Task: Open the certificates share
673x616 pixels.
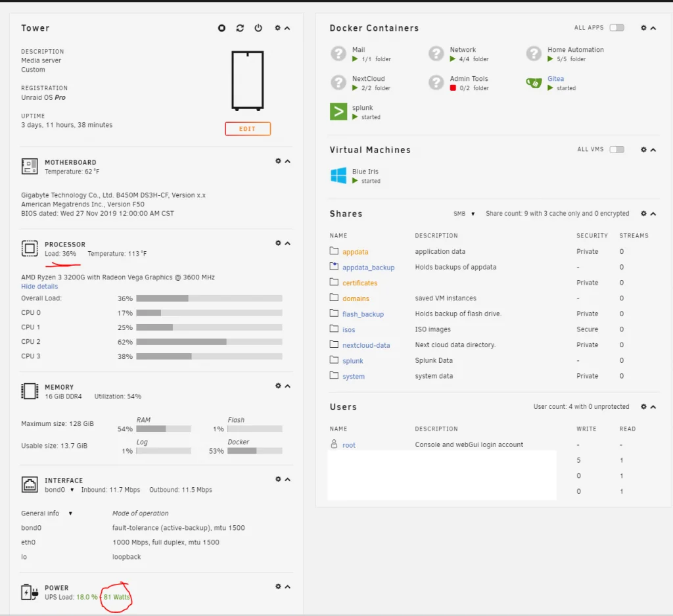Action: pos(360,283)
